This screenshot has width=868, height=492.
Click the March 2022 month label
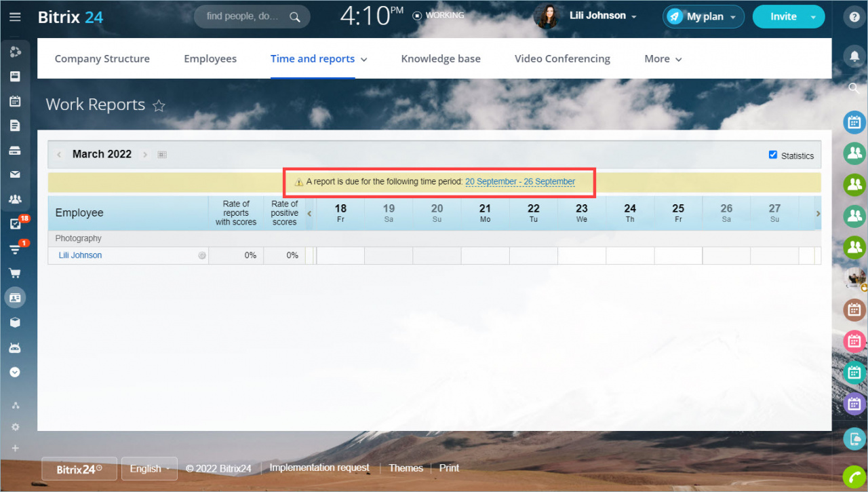click(102, 154)
